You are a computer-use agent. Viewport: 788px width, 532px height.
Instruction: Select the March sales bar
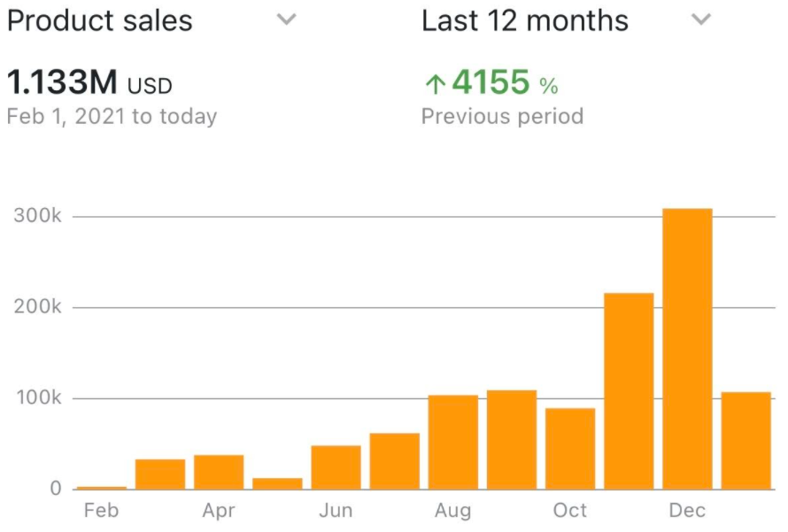click(160, 474)
